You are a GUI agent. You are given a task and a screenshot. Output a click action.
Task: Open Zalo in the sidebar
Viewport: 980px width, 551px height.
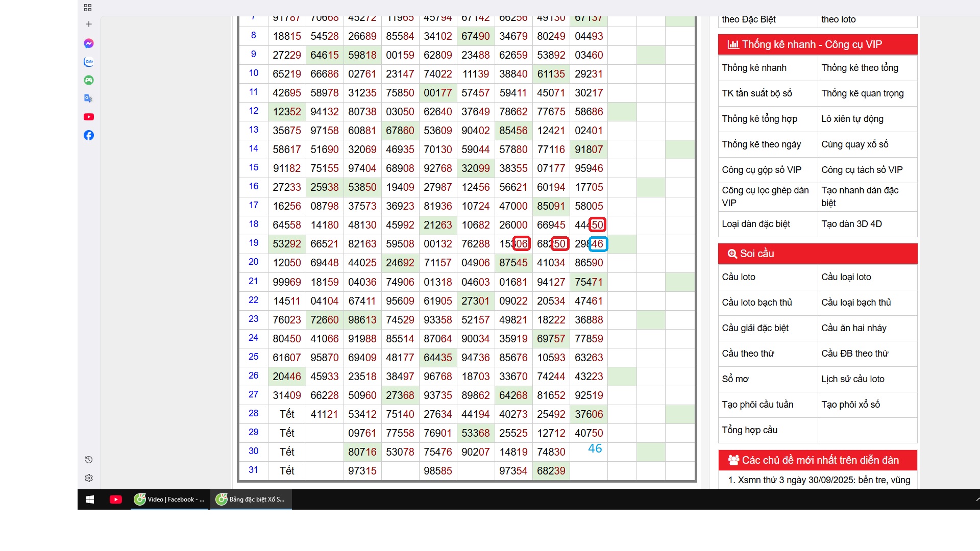click(89, 62)
